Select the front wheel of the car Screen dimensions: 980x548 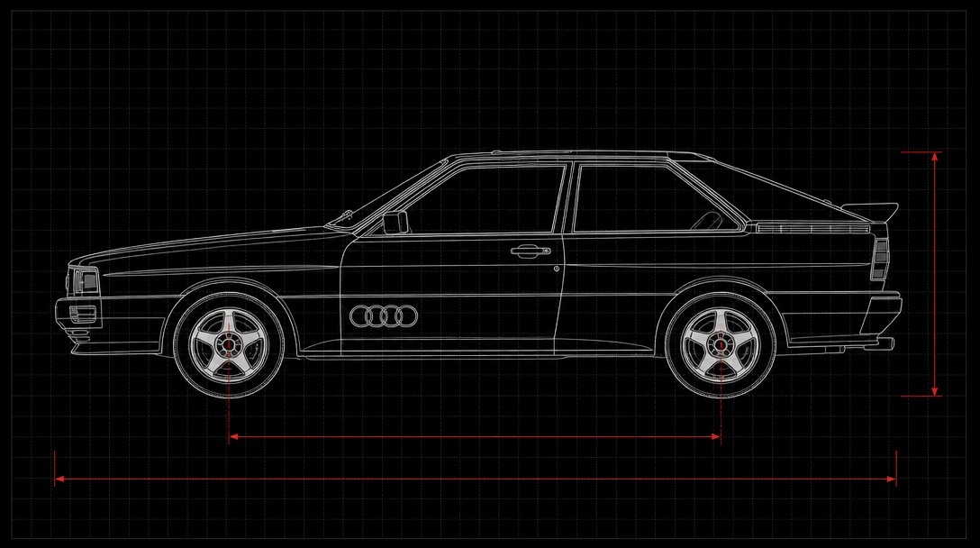[x=229, y=344]
